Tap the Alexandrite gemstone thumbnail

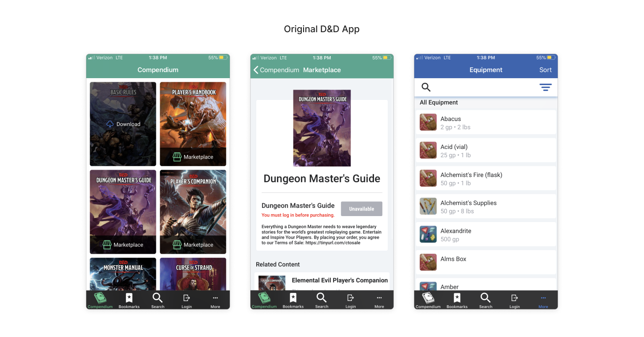pyautogui.click(x=428, y=234)
